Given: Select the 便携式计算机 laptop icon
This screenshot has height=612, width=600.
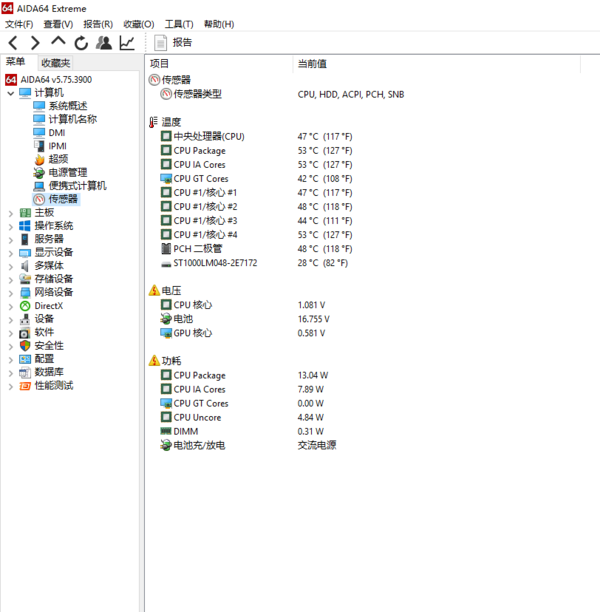Looking at the screenshot, I should coord(39,186).
